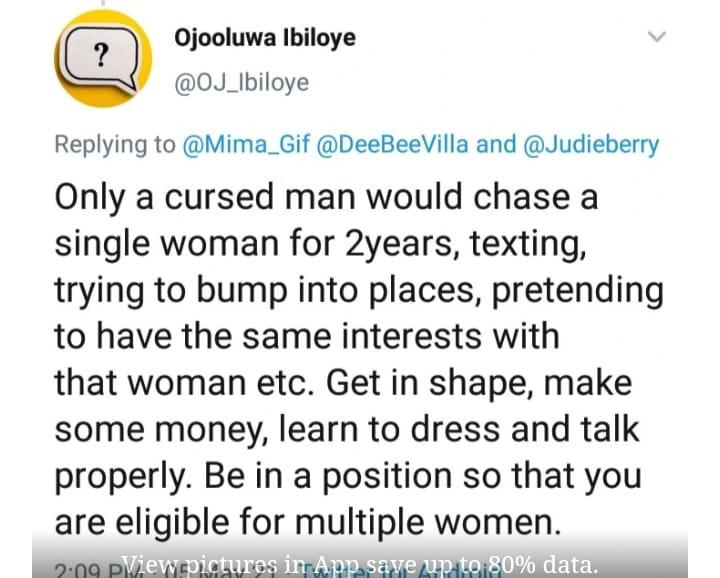
Task: Select the line "to have the same interests with"
Action: 306,336
